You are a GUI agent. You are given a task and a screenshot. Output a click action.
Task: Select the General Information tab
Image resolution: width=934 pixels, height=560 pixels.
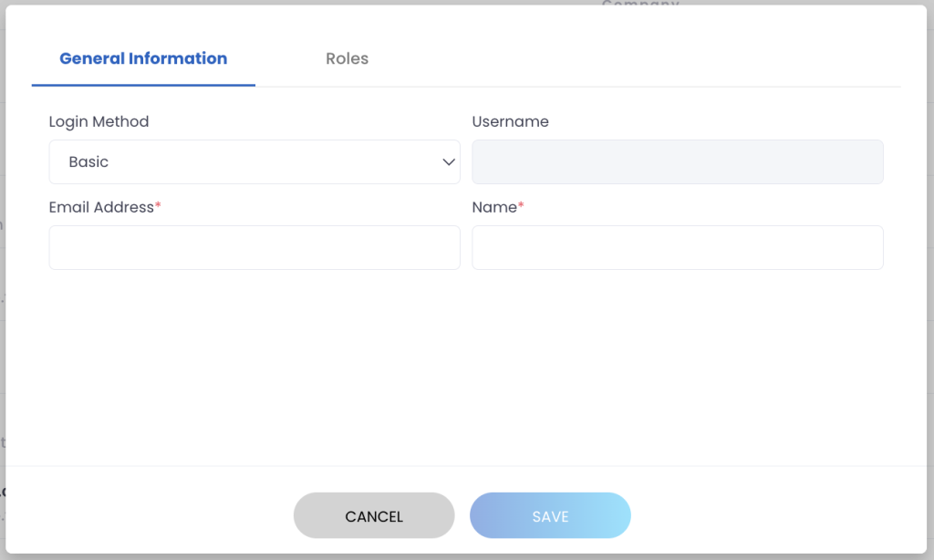142,58
